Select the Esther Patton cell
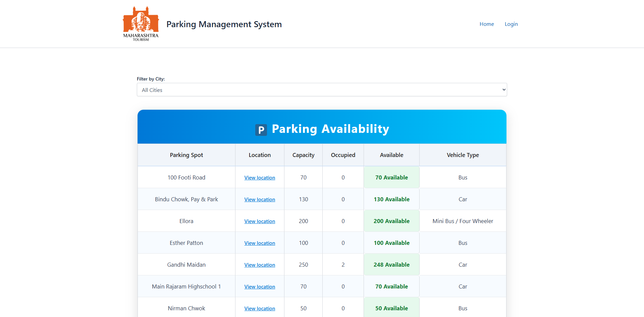Screen dimensions: 644x317 coord(186,243)
